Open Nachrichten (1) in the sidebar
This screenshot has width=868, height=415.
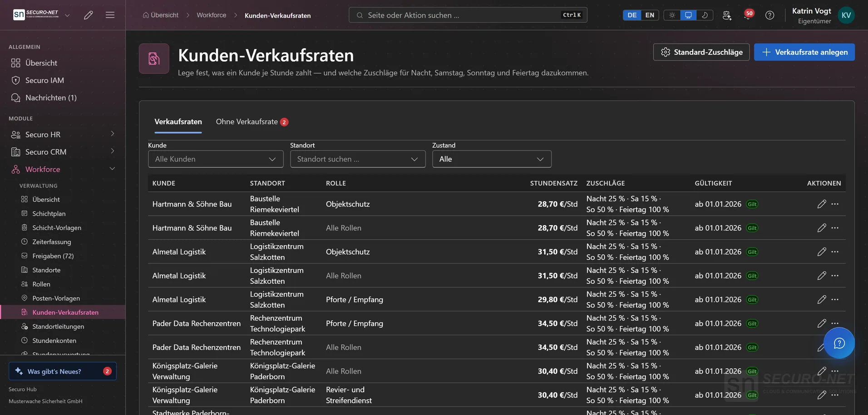pos(51,98)
